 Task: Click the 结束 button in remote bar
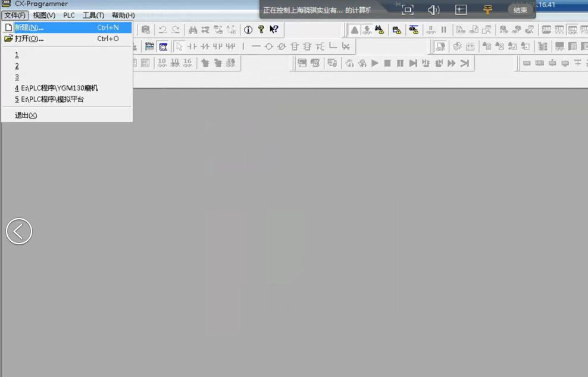(520, 10)
